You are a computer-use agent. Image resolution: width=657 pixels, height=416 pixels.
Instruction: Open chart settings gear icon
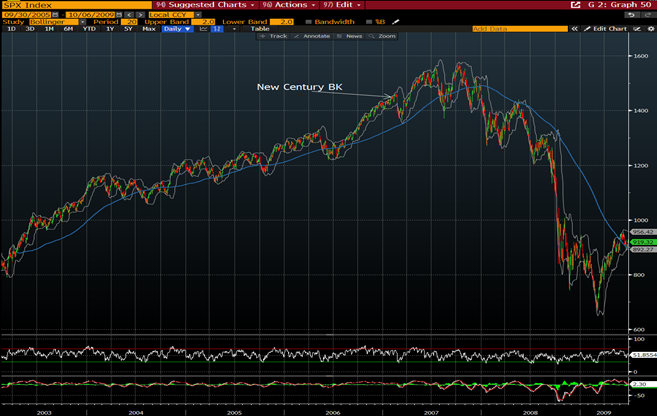click(x=645, y=28)
